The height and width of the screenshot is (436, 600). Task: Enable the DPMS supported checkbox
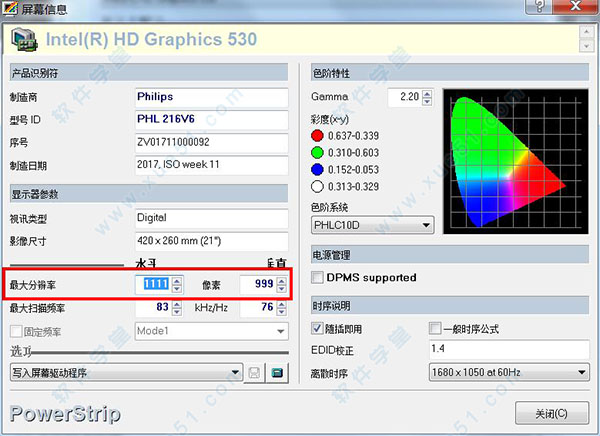click(319, 277)
